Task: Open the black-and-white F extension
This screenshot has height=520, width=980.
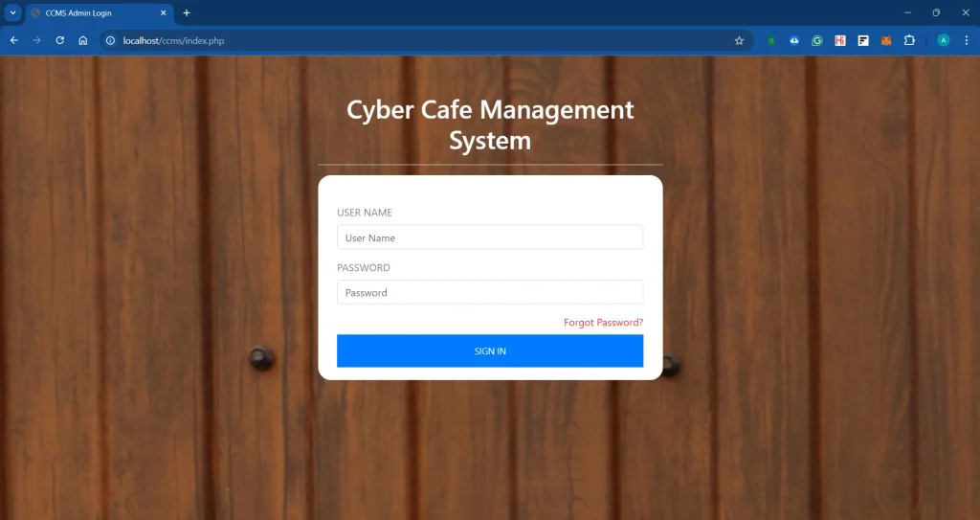Action: [x=863, y=40]
